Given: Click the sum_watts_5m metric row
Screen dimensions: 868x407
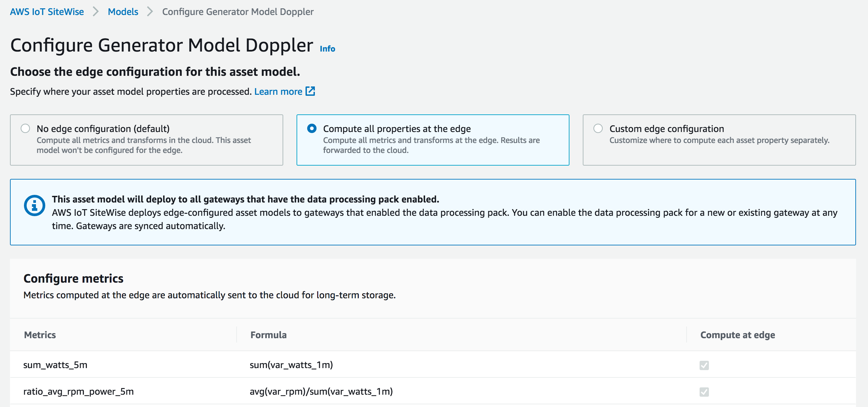Looking at the screenshot, I should click(55, 365).
